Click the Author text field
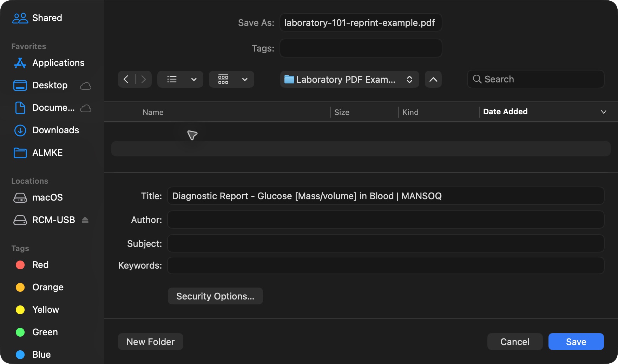Screen dimensions: 618x364 [386, 220]
